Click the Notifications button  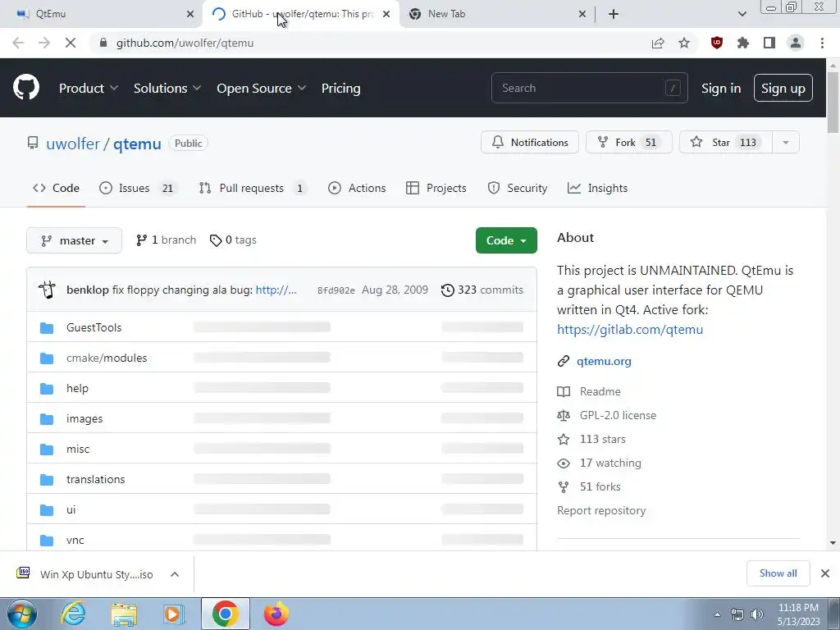(530, 143)
